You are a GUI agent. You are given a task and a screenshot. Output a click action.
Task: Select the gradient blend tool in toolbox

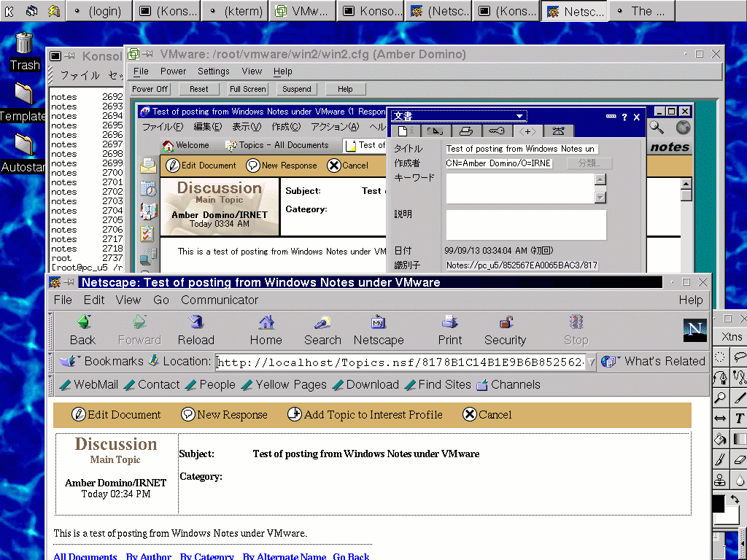coord(740,438)
